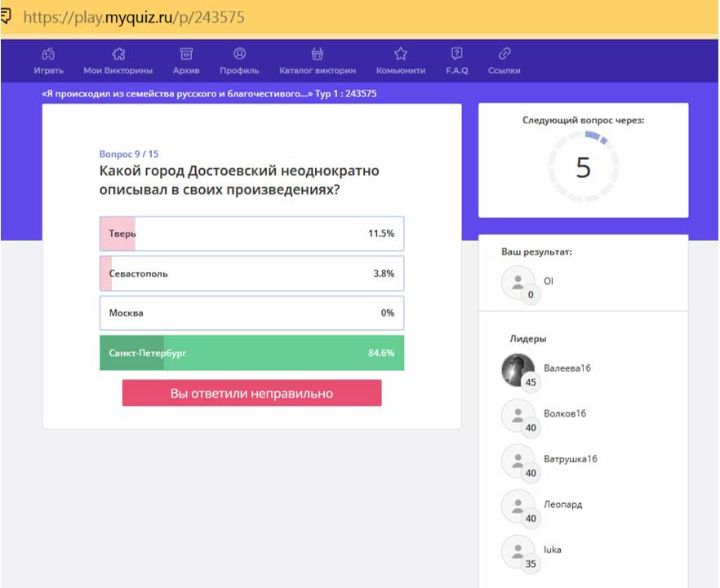The height and width of the screenshot is (588, 720).
Task: Choose the Севастополь answer option
Action: tap(251, 274)
